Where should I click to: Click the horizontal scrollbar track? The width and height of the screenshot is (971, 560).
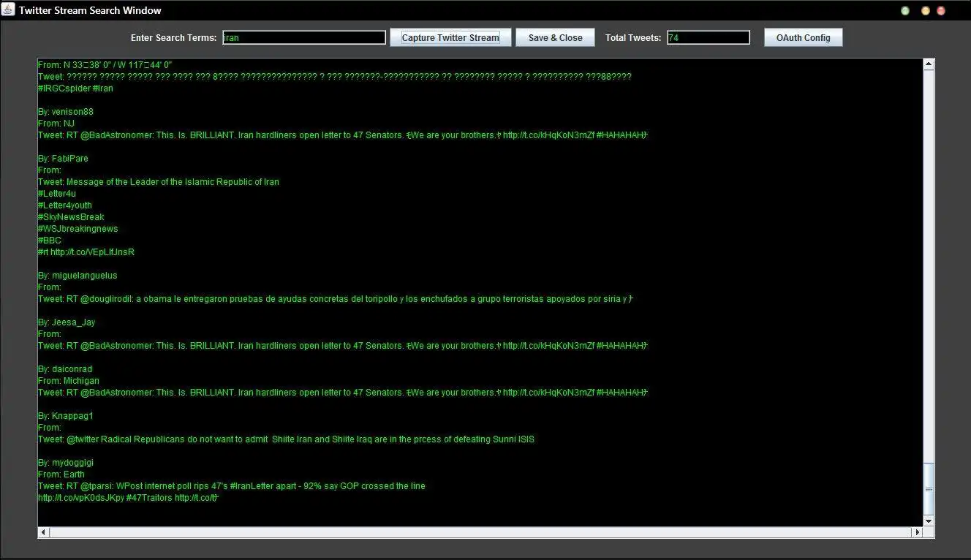point(480,533)
